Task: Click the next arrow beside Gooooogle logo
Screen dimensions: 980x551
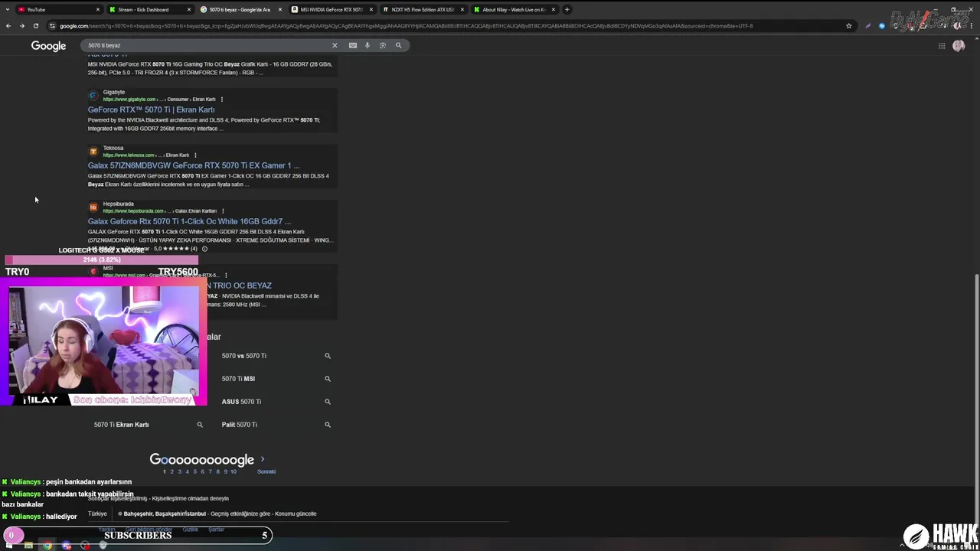Action: point(263,459)
